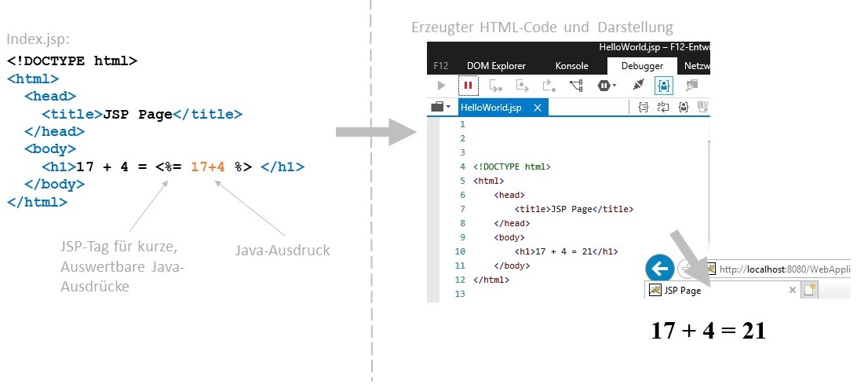Click the Step Over debugger icon
Viewport: 868px width, 392px height.
point(522,86)
